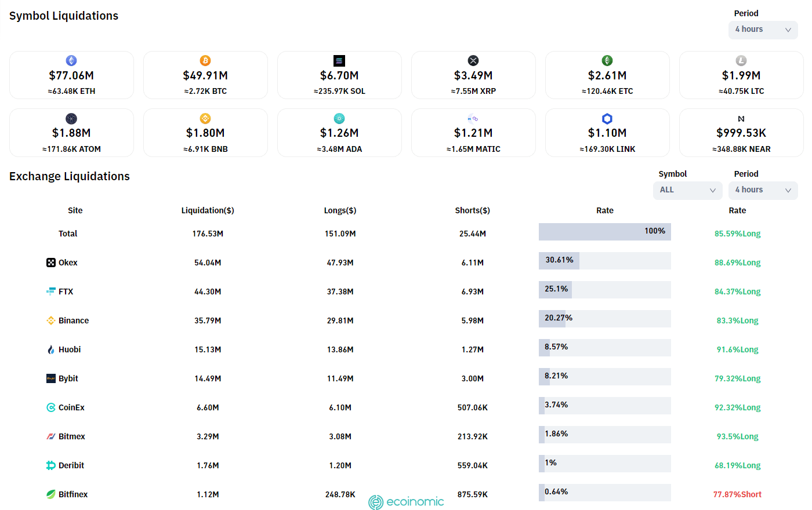Click the Total 100% rate bar
Viewport: 812px width, 510px height.
605,232
